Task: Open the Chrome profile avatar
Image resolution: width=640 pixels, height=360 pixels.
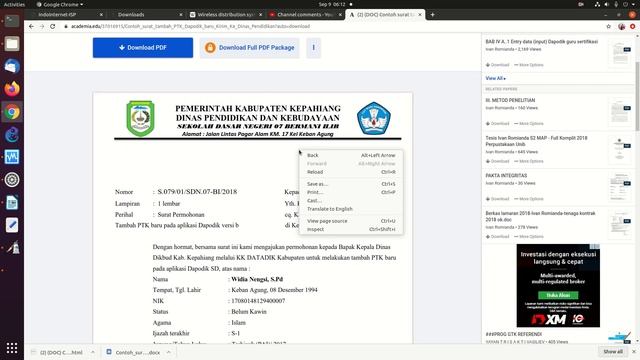Action: click(621, 26)
